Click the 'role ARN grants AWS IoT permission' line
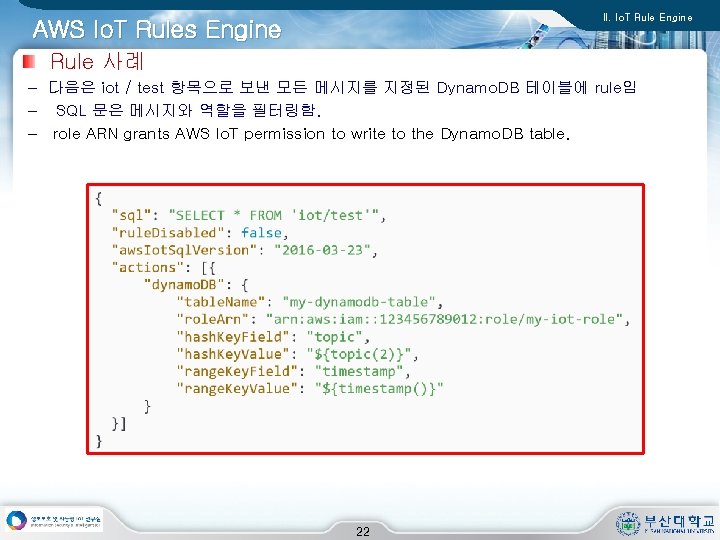This screenshot has width=720, height=540. [311, 134]
